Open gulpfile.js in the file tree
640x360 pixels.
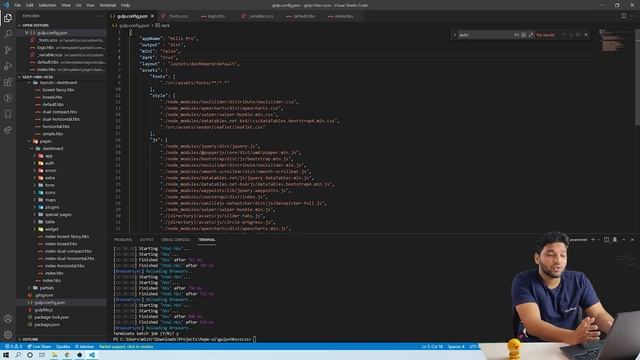click(x=43, y=310)
